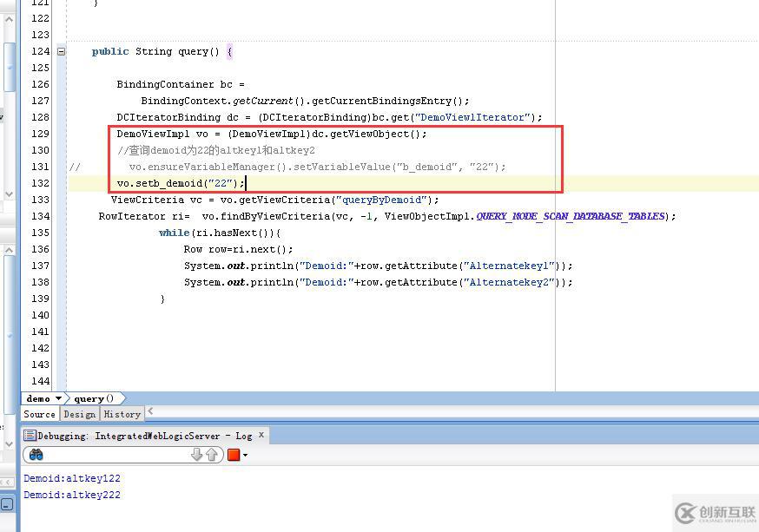Click the Chinese comment on line 130
The width and height of the screenshot is (759, 532).
tap(216, 150)
